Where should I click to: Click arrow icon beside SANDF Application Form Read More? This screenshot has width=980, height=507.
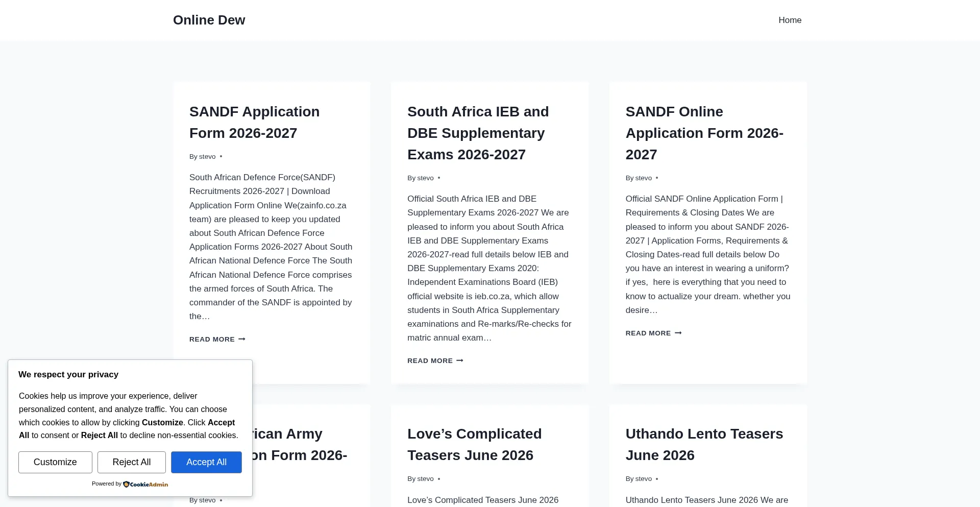tap(242, 339)
